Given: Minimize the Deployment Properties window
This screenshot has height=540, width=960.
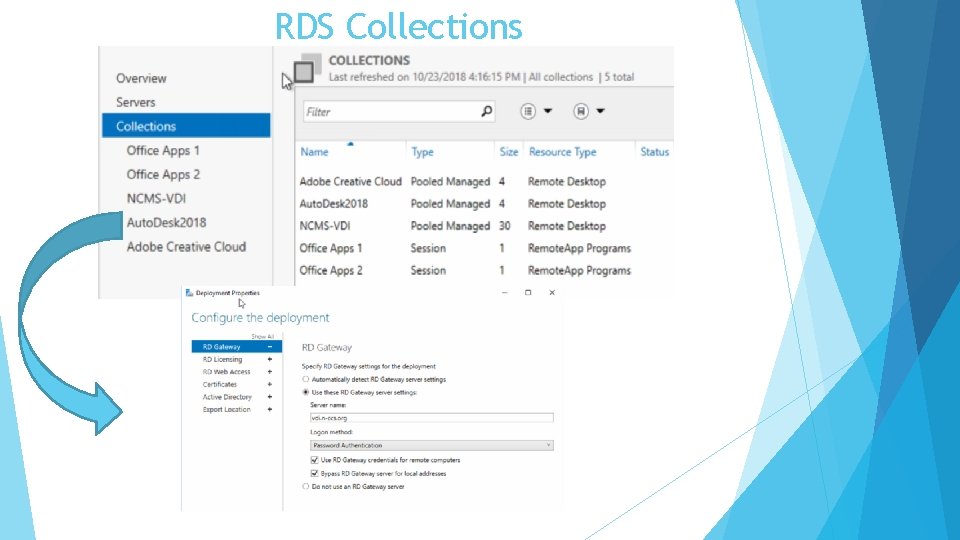Looking at the screenshot, I should (x=504, y=293).
